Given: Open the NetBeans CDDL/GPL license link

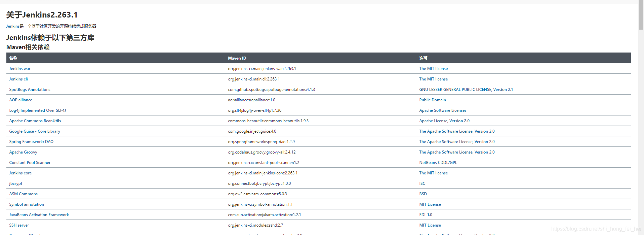Looking at the screenshot, I should tap(438, 163).
